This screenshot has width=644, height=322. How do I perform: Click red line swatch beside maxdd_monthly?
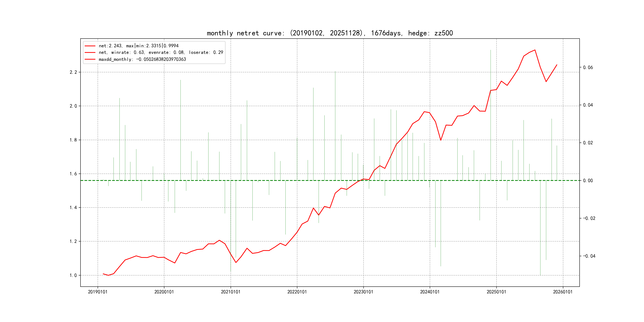click(x=90, y=59)
